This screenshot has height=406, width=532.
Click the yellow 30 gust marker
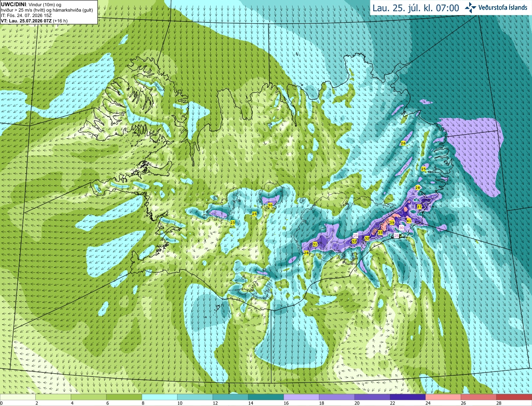point(270,205)
